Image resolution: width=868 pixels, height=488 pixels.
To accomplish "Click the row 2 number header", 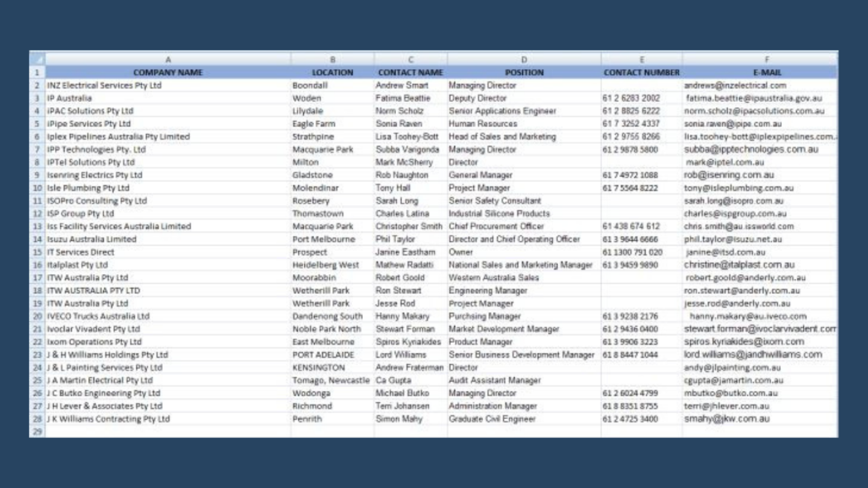I will (x=37, y=86).
